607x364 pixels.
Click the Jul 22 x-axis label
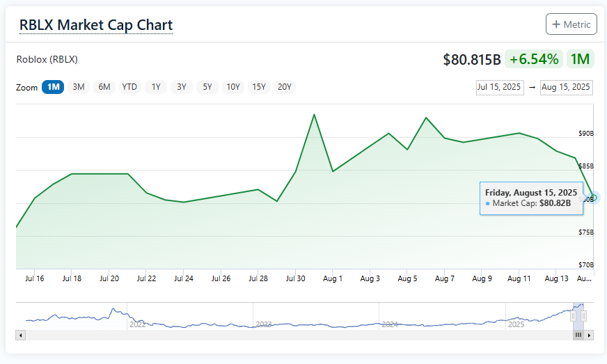[146, 278]
